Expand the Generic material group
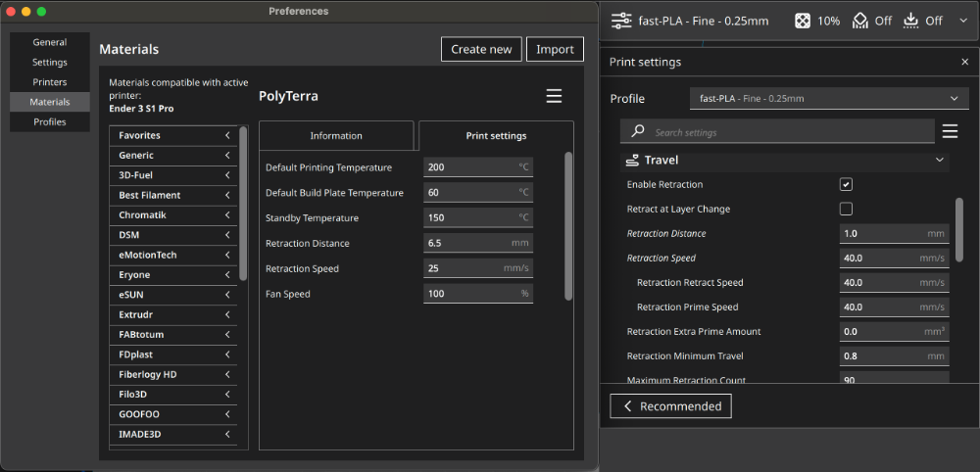Viewport: 980px width, 472px height. click(x=173, y=156)
